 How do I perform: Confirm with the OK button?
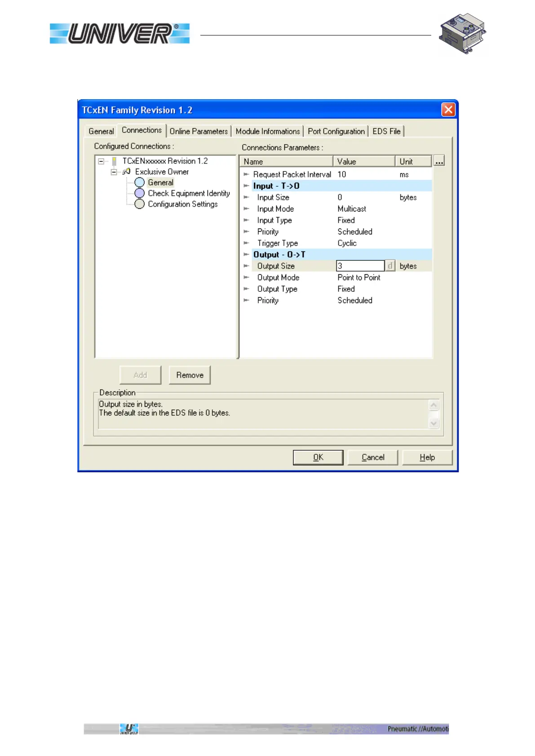coord(318,457)
